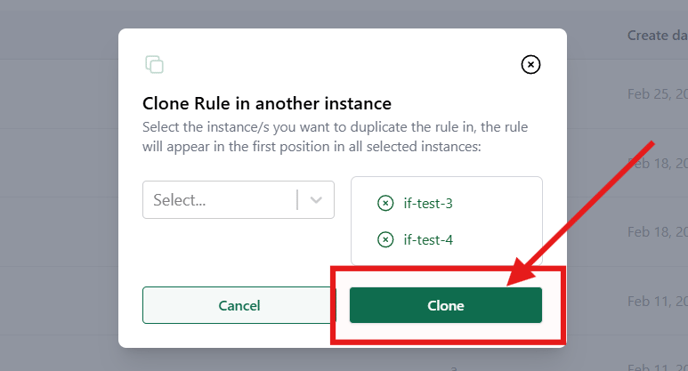The height and width of the screenshot is (371, 688).
Task: Remove if-test-3 from selected instances
Action: [x=385, y=203]
